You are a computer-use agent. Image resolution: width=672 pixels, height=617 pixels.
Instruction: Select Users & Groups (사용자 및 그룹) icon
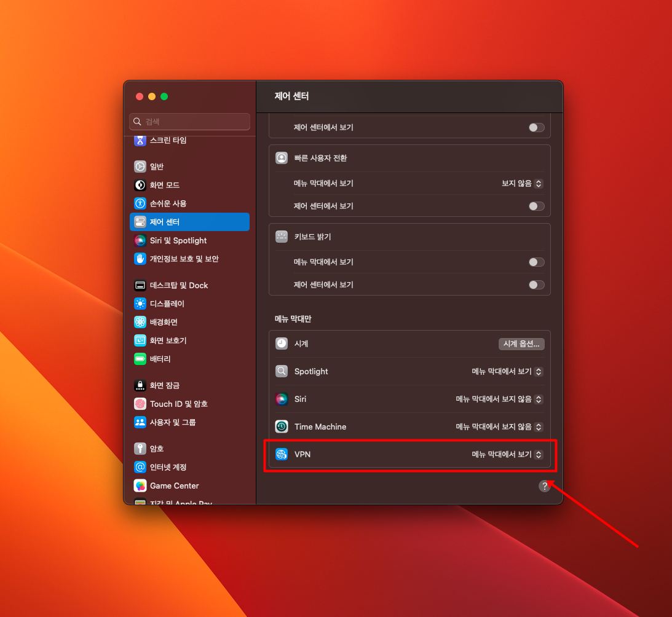click(140, 422)
